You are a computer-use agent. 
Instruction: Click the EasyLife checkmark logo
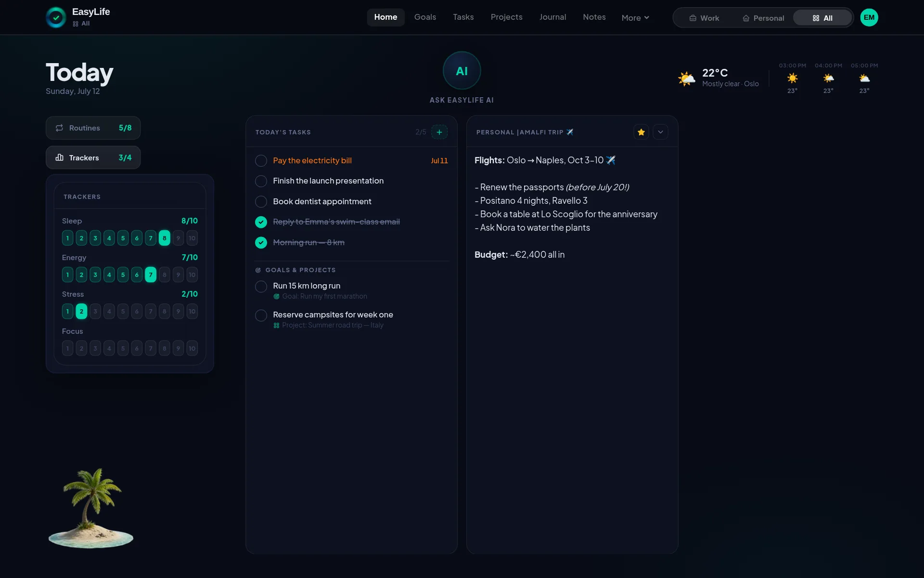pos(56,17)
